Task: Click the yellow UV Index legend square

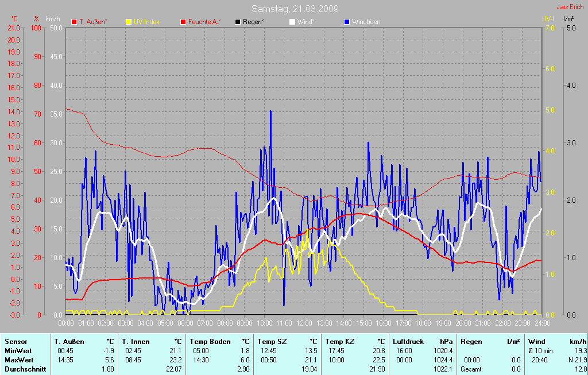Action: (x=128, y=22)
